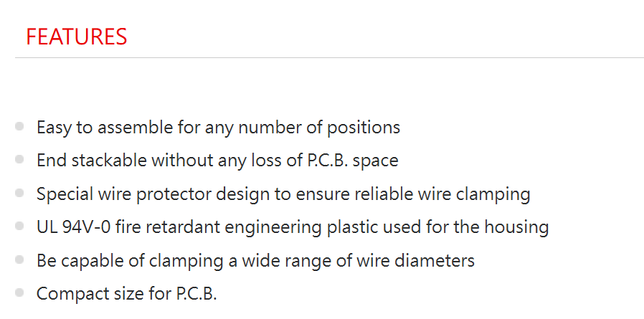Click bullet dot beside 'Compact size'
The width and height of the screenshot is (644, 319).
point(19,292)
